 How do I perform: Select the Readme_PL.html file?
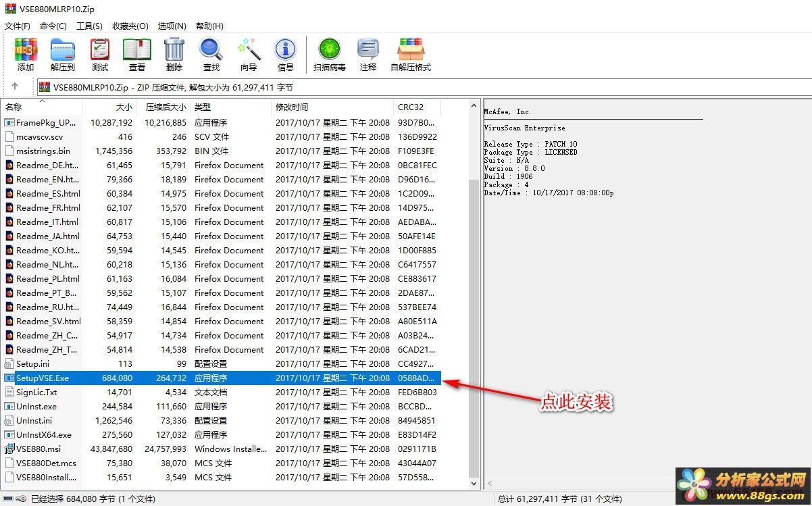coord(48,278)
